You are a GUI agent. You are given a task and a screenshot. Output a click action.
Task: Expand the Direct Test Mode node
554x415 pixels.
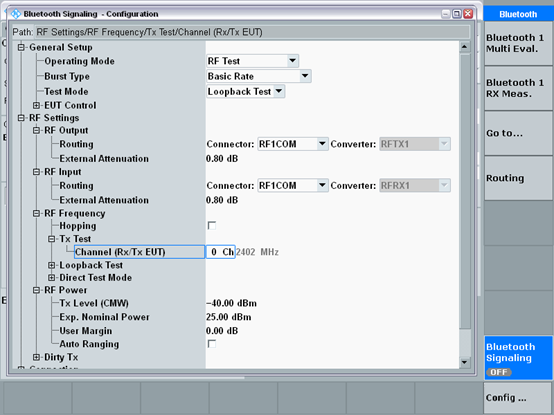point(52,278)
